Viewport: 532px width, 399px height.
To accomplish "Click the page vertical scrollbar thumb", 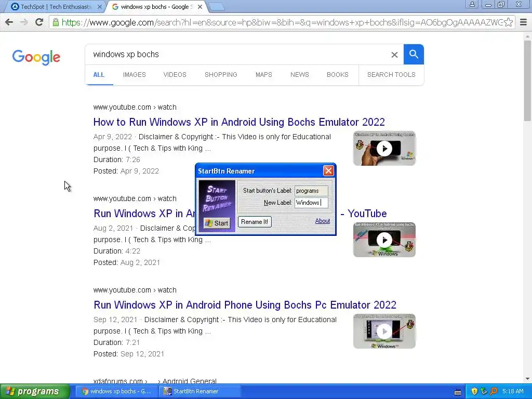I will coord(528,80).
